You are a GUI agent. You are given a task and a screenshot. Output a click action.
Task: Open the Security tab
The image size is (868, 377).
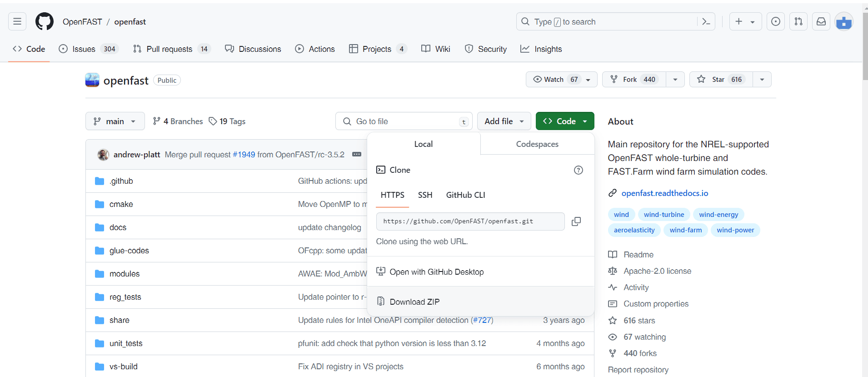[486, 49]
